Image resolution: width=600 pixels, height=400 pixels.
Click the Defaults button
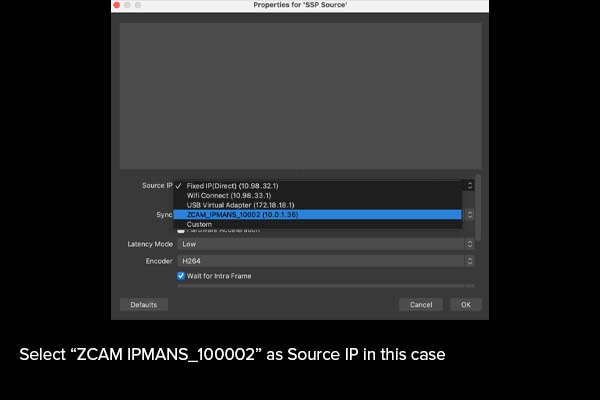pos(143,304)
